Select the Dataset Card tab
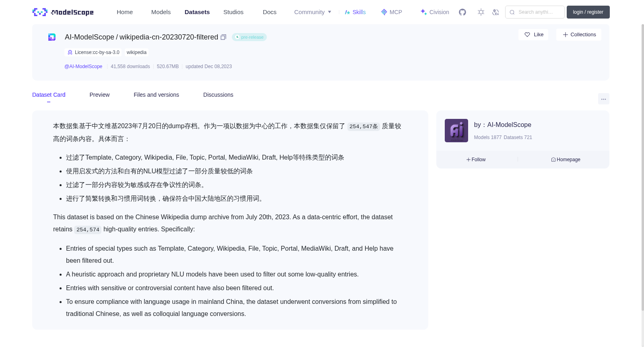Viewport: 644px width, 347px height. point(49,95)
